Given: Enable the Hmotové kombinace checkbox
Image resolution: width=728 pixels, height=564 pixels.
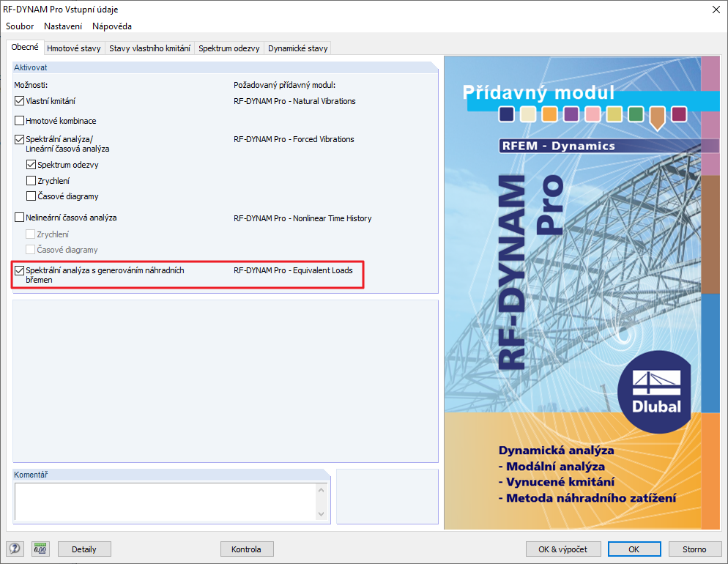Looking at the screenshot, I should tap(19, 120).
